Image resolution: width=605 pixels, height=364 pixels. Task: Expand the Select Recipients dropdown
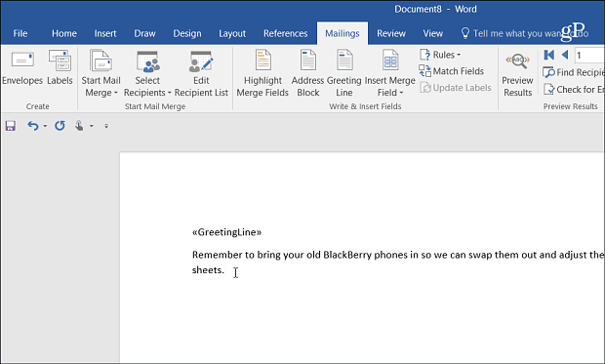tap(169, 93)
